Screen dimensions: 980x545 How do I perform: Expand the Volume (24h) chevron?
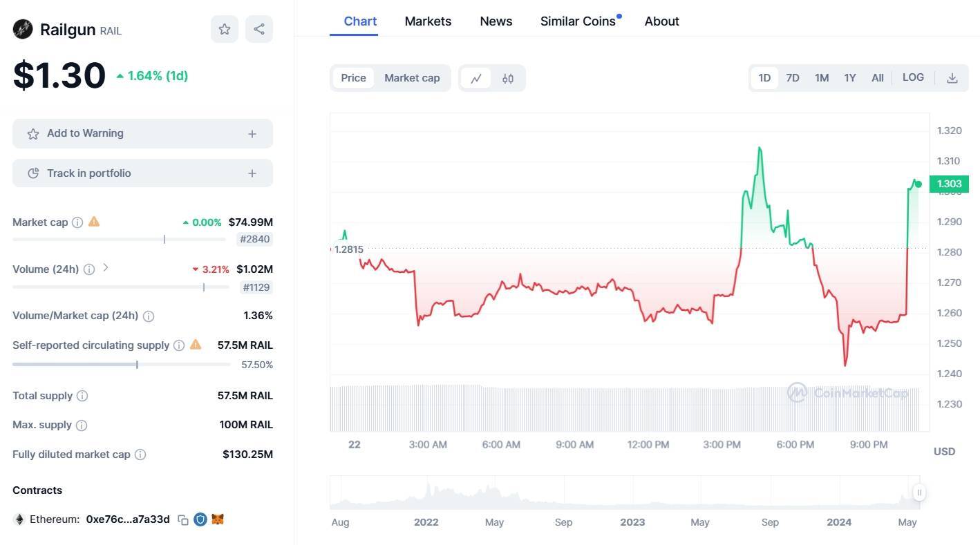coord(106,268)
